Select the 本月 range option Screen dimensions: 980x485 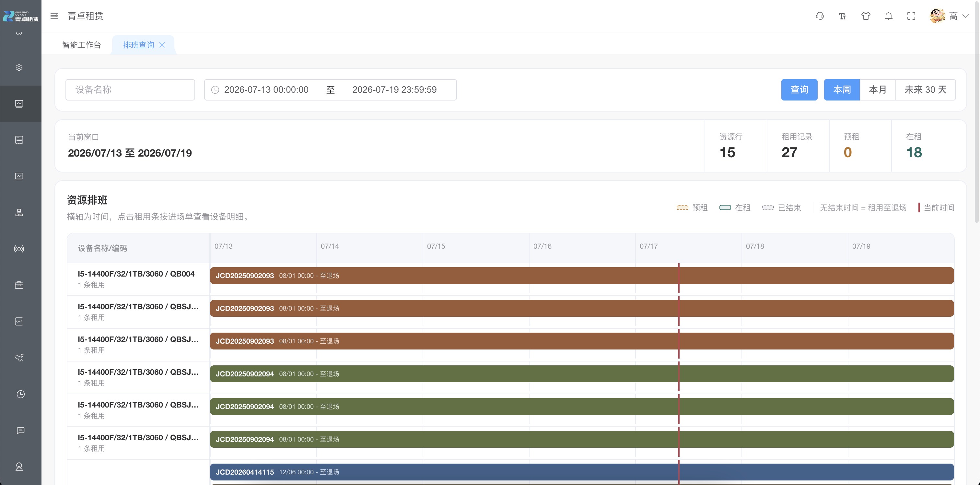tap(878, 90)
